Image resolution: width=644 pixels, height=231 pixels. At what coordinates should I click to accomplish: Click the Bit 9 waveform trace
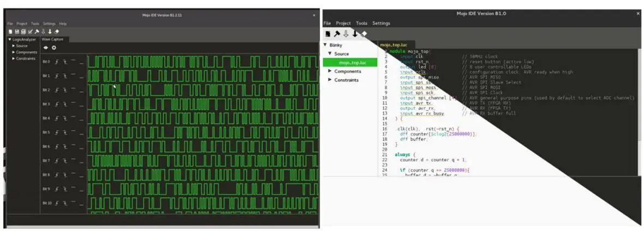click(x=203, y=188)
